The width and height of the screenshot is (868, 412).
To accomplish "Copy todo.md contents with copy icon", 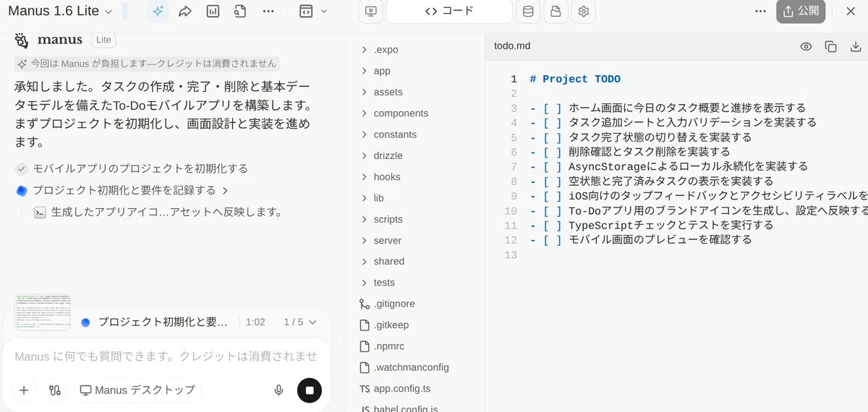I will (831, 46).
